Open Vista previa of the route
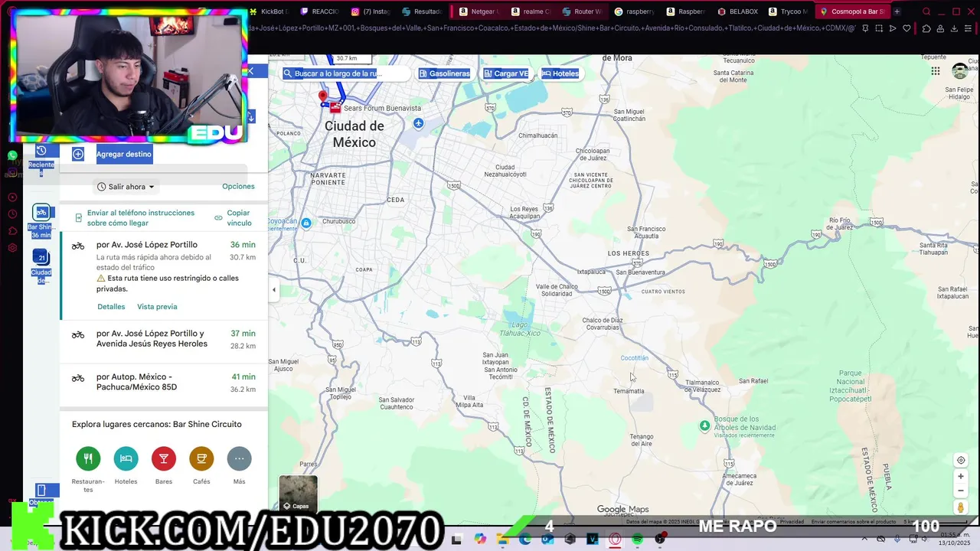This screenshot has width=980, height=551. (x=157, y=307)
